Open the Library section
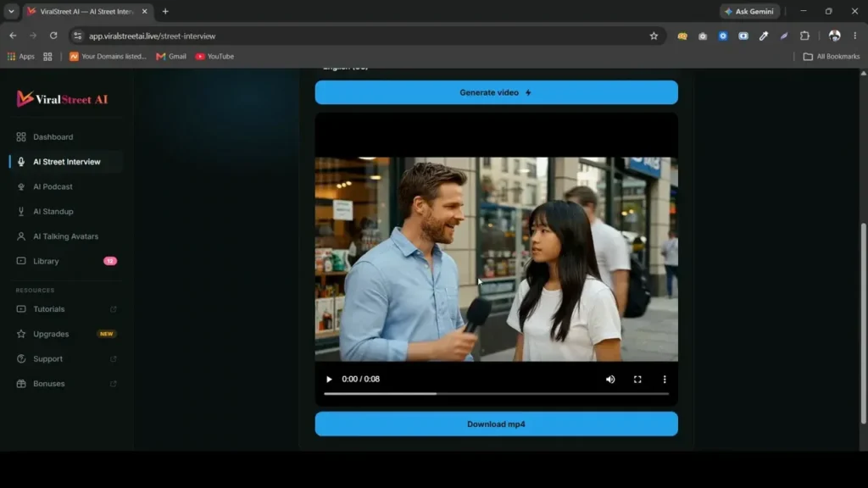 (65, 261)
